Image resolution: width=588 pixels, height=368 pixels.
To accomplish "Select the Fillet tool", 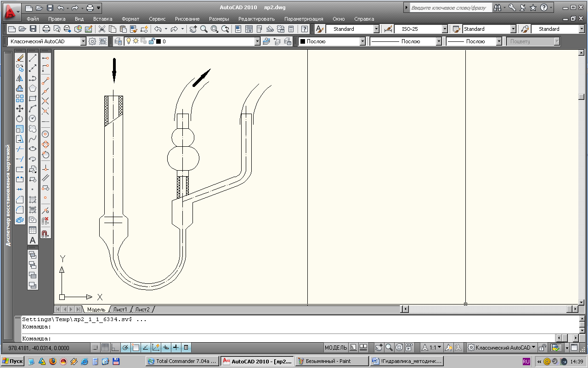I will (20, 210).
